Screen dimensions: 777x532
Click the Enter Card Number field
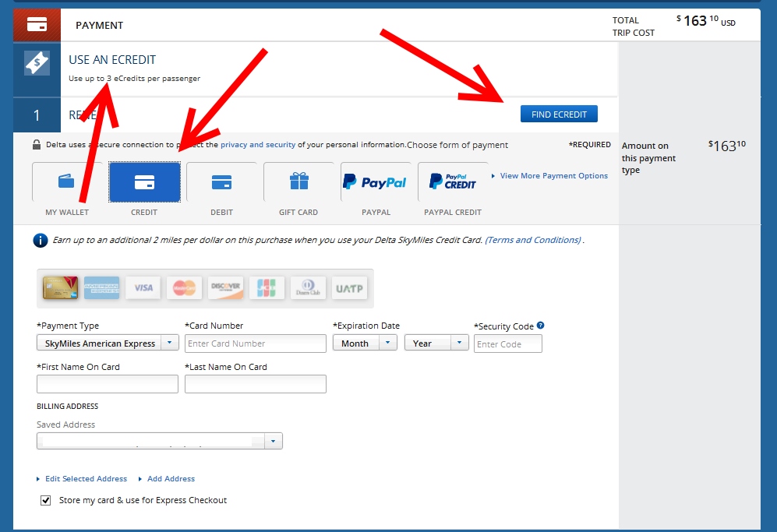(x=255, y=343)
